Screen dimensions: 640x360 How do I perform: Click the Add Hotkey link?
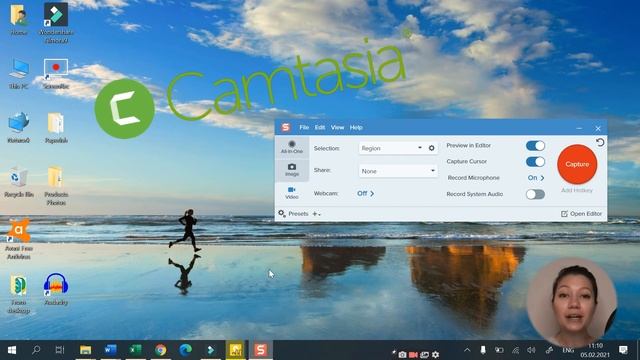pos(577,190)
